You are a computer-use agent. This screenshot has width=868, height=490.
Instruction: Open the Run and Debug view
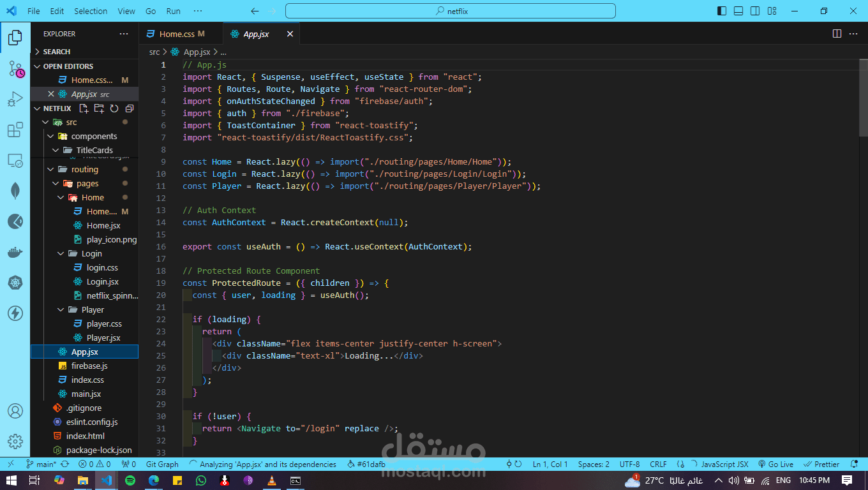coord(15,100)
